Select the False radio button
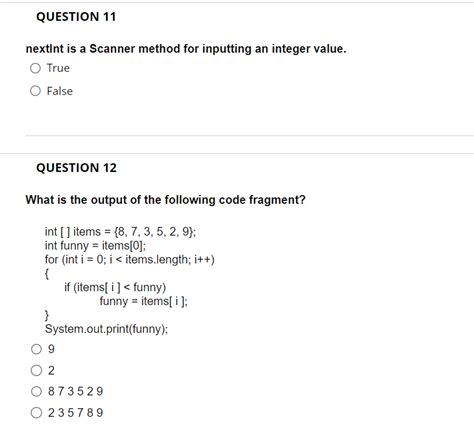The image size is (474, 440). point(35,91)
